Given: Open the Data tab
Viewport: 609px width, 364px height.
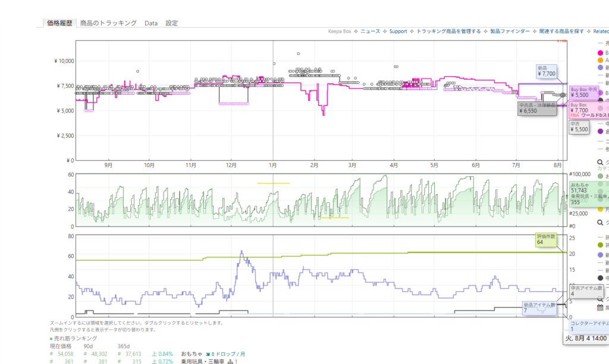Looking at the screenshot, I should [x=151, y=23].
